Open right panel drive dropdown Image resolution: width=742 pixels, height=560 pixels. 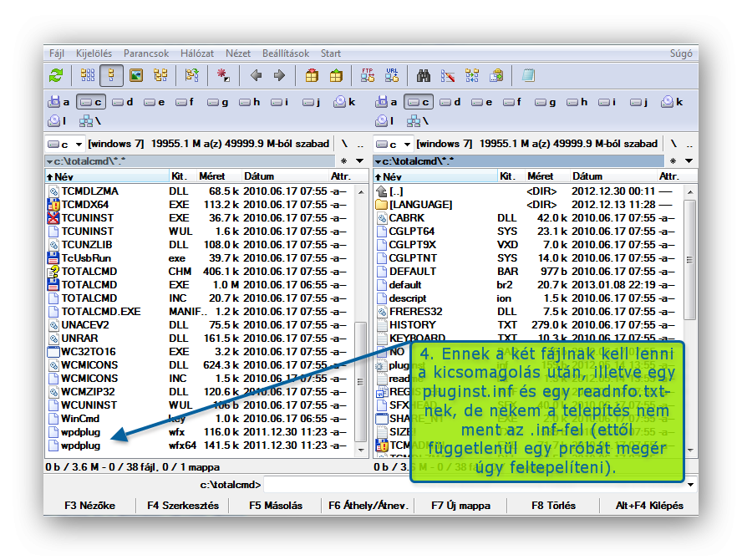pyautogui.click(x=394, y=144)
